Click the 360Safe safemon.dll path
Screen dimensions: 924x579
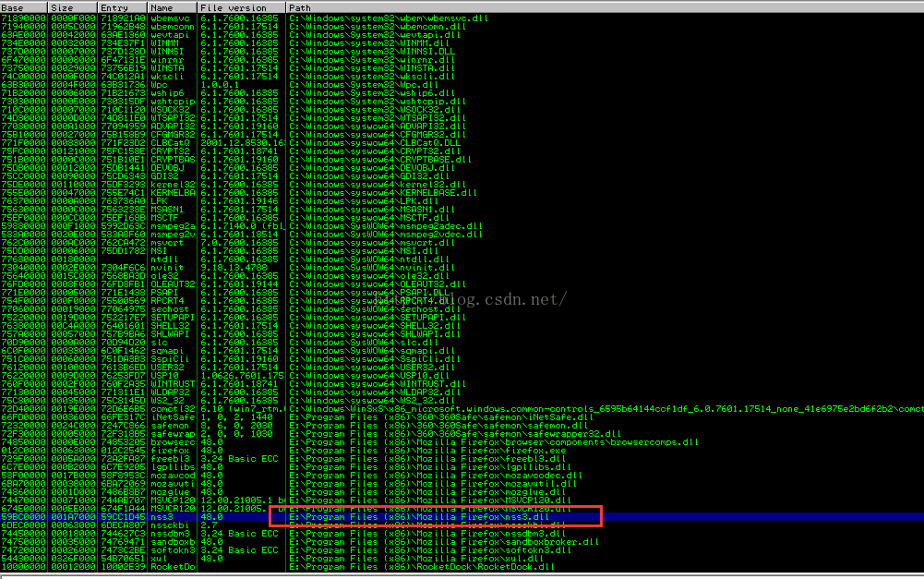[x=438, y=425]
